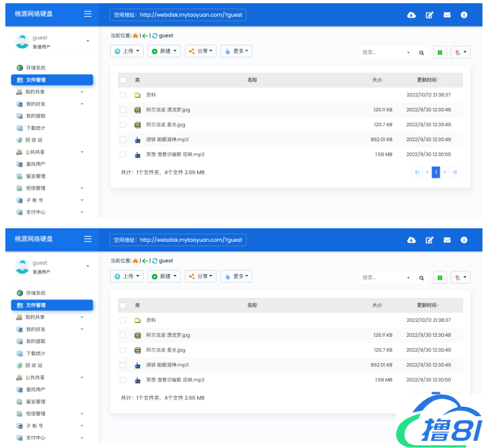Click search magnifier icon in top screenshot
This screenshot has width=483, height=448.
pos(422,53)
